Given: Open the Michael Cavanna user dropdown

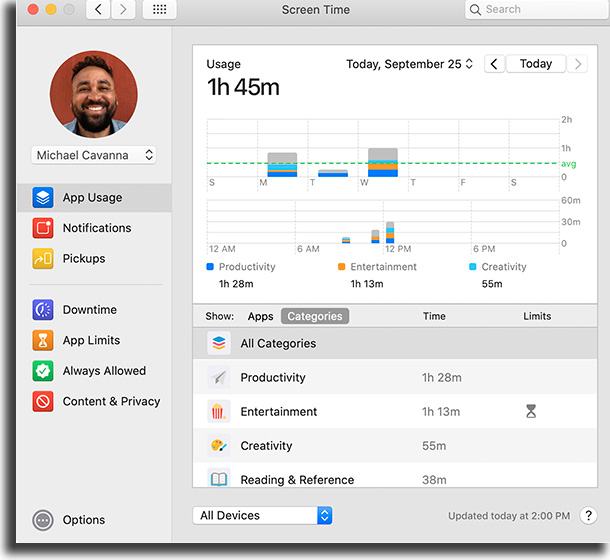Looking at the screenshot, I should tap(93, 155).
